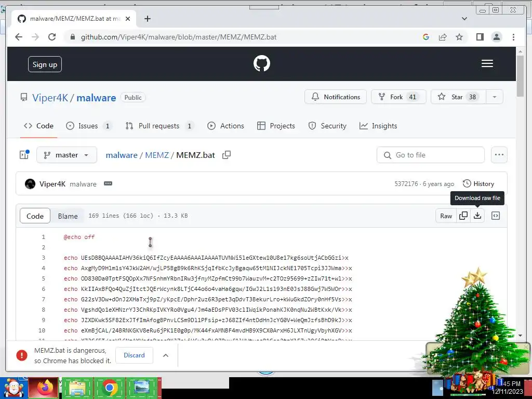
Task: Open the tab search chevron in Chrome
Action: (464, 19)
